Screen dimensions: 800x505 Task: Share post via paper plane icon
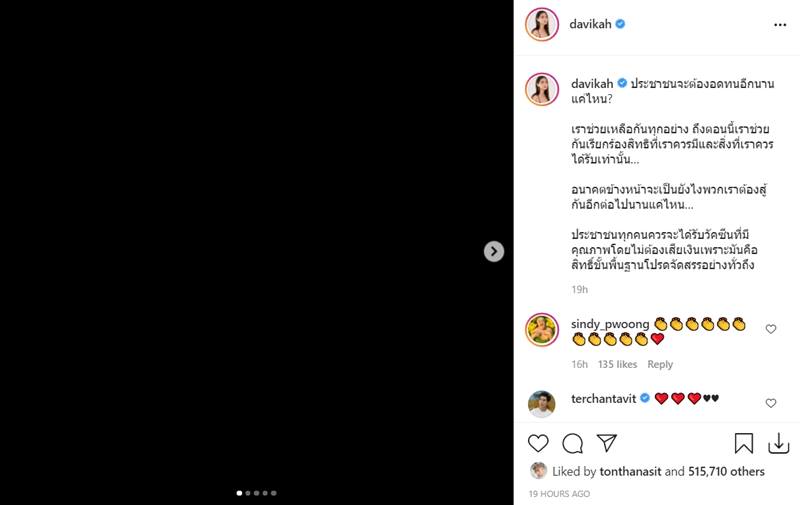coord(606,443)
